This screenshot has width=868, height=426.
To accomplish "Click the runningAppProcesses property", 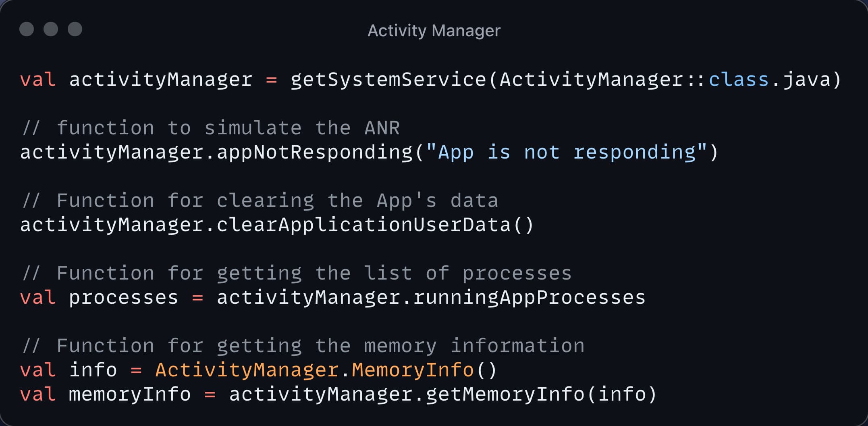I will tap(530, 298).
